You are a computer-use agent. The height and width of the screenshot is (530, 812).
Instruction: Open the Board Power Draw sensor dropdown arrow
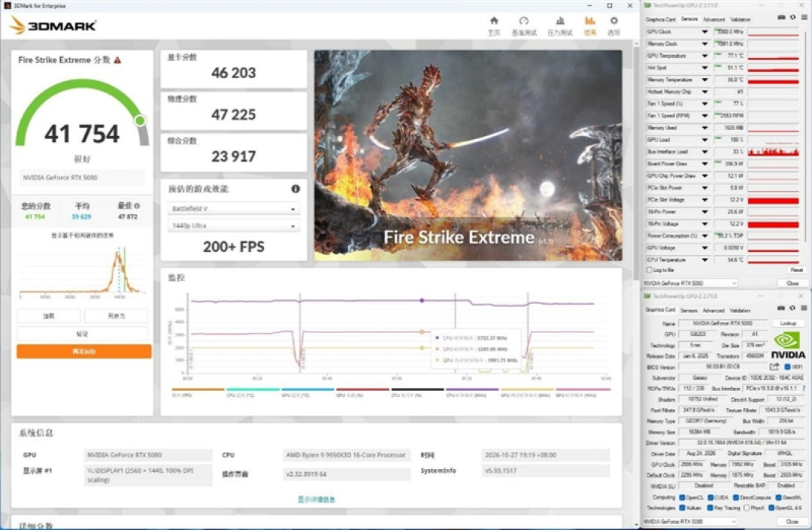[x=704, y=164]
